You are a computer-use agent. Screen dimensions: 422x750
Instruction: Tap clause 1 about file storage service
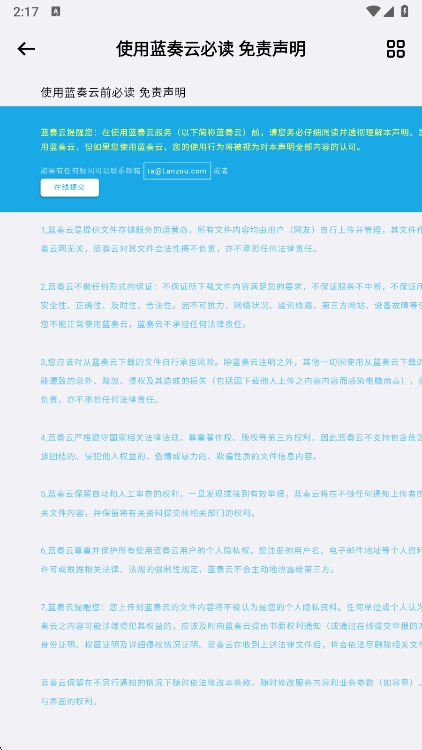coord(231,239)
